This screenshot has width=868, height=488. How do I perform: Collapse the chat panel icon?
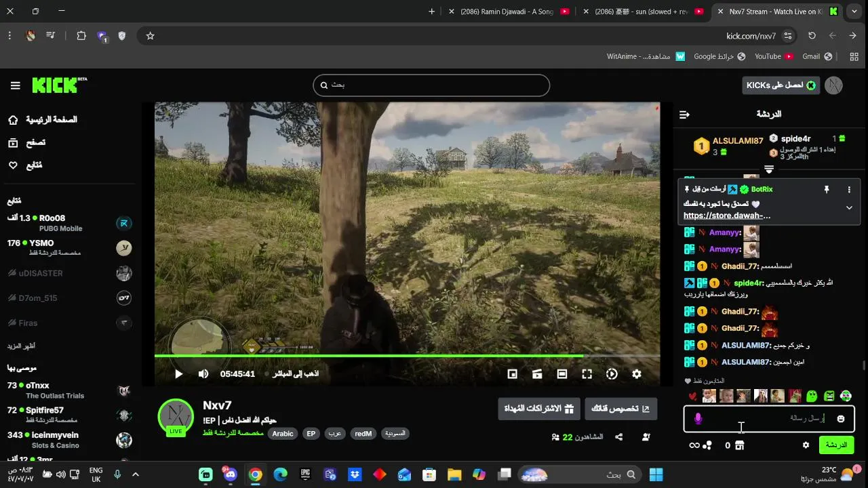click(684, 115)
